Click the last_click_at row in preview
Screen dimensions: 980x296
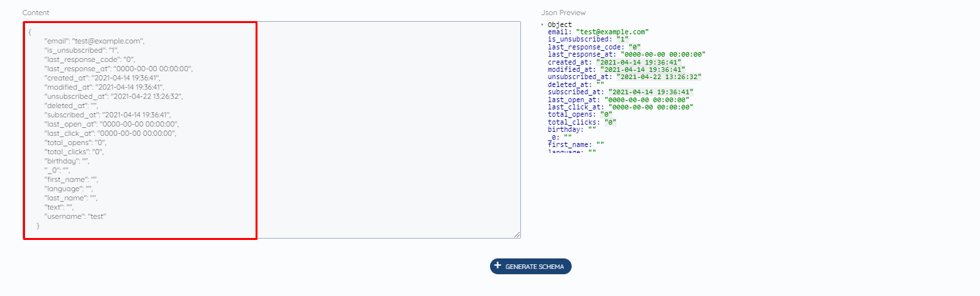point(620,107)
